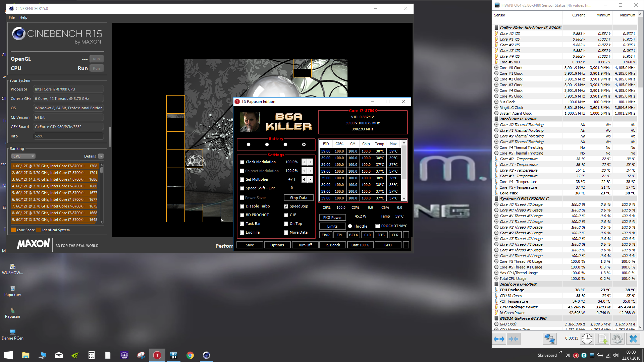Select first Battery profile radio button
The width and height of the screenshot is (644, 362).
click(249, 144)
